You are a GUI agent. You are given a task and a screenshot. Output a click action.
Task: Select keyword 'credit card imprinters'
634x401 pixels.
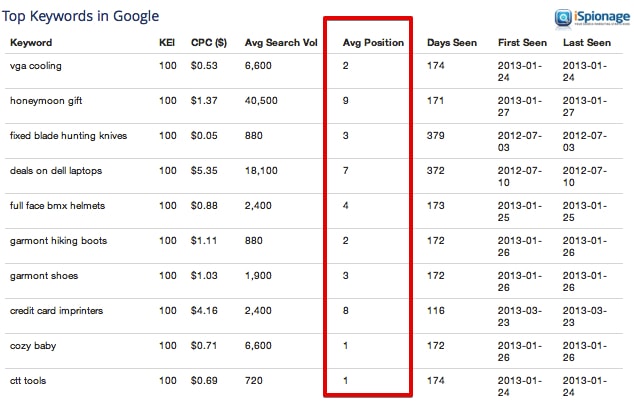click(x=57, y=311)
